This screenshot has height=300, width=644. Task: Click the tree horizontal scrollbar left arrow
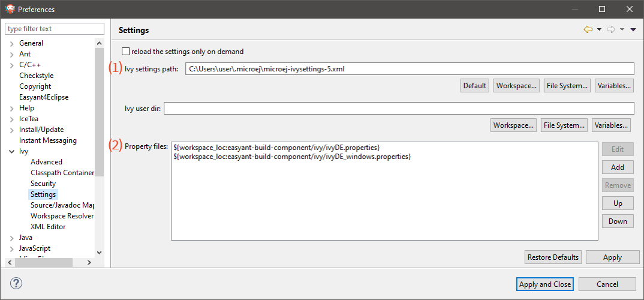[x=9, y=262]
